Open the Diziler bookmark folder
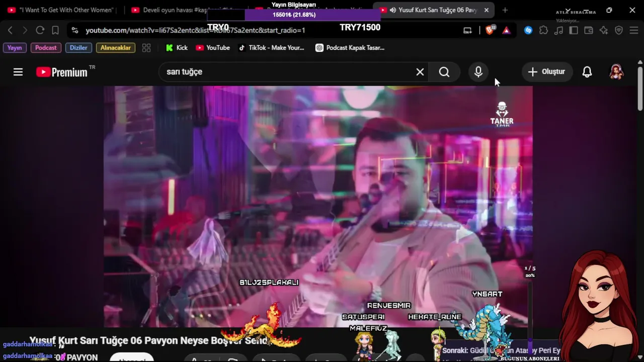Screen dimensions: 644x362 tap(78, 48)
